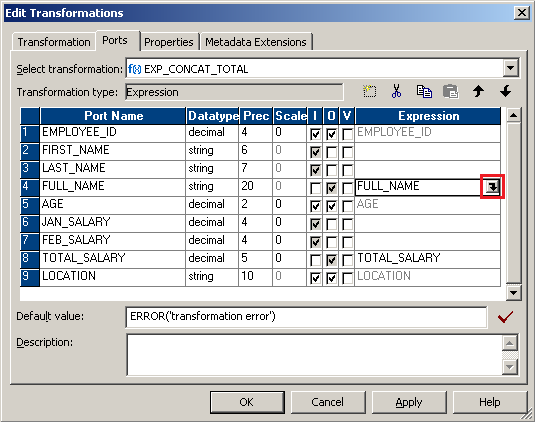This screenshot has width=535, height=422.
Task: Expand the Select transformation dropdown
Action: tap(510, 68)
